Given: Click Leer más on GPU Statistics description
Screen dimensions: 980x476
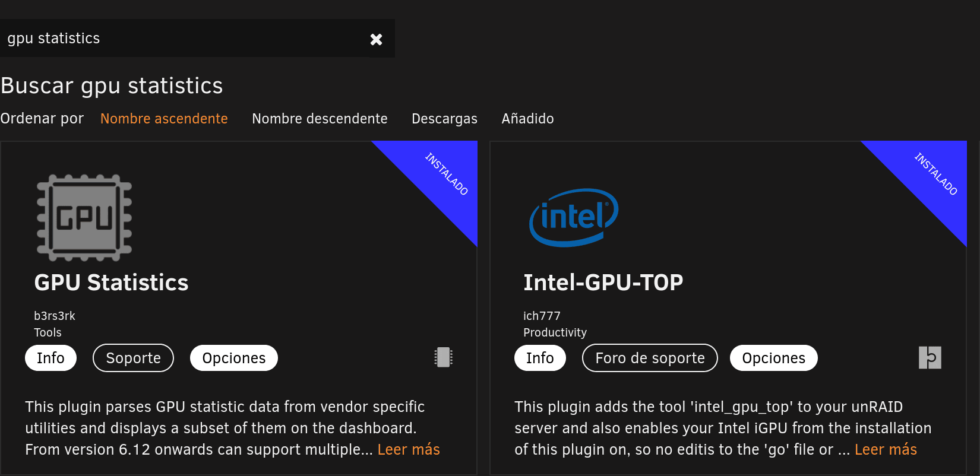Looking at the screenshot, I should (x=409, y=450).
